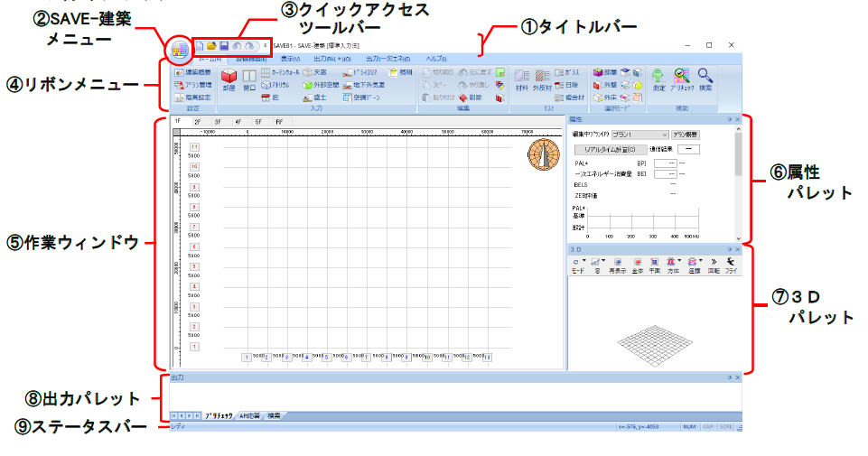
Task: Select the ヘルプ ribbon tab
Action: pyautogui.click(x=436, y=59)
